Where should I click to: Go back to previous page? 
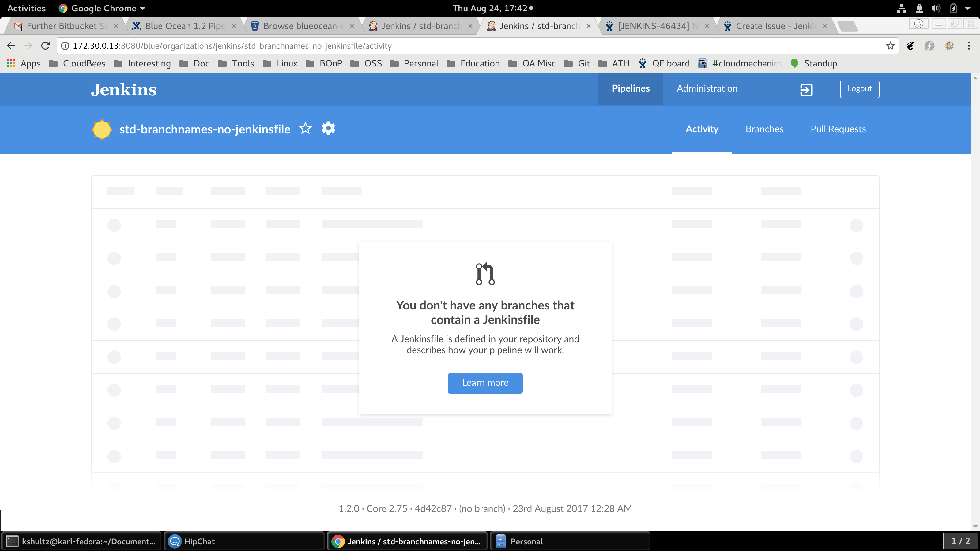pyautogui.click(x=11, y=46)
